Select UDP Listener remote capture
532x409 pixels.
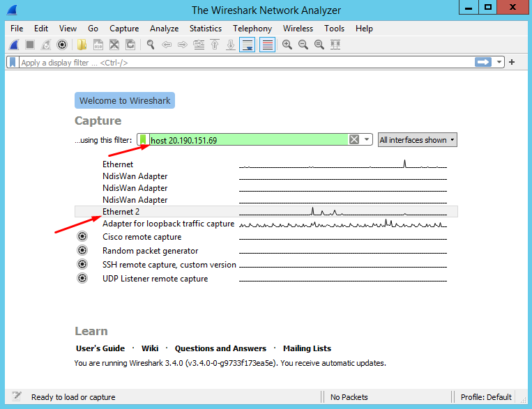coord(266,279)
